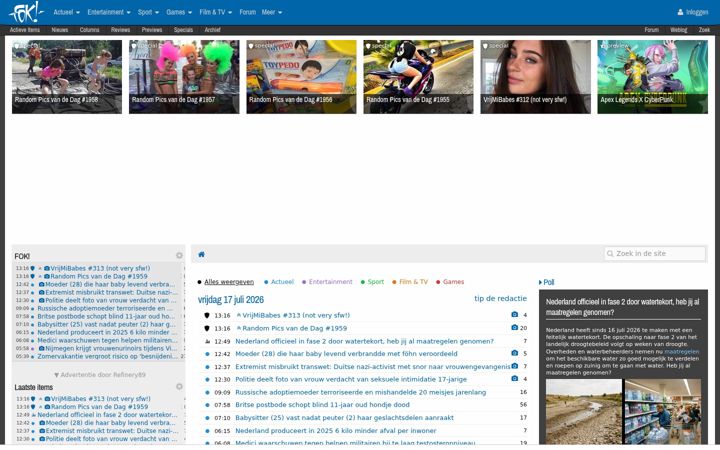Open the Columns subnavigation item

tap(89, 30)
